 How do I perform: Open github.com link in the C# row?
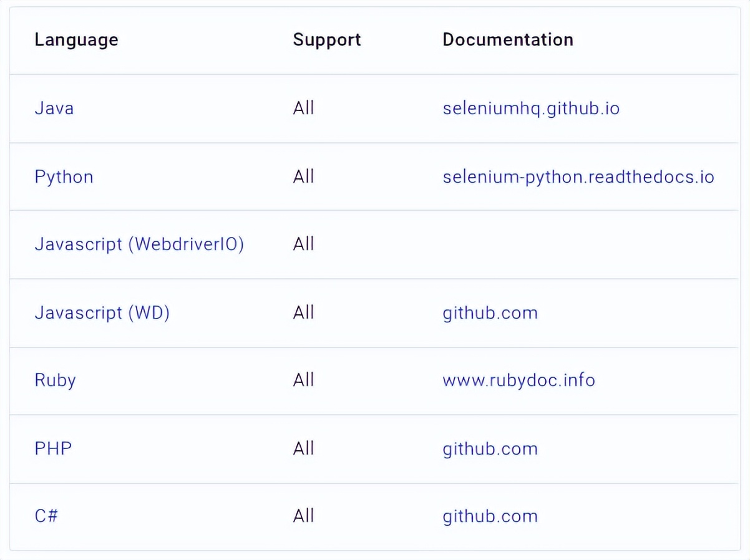click(x=490, y=516)
